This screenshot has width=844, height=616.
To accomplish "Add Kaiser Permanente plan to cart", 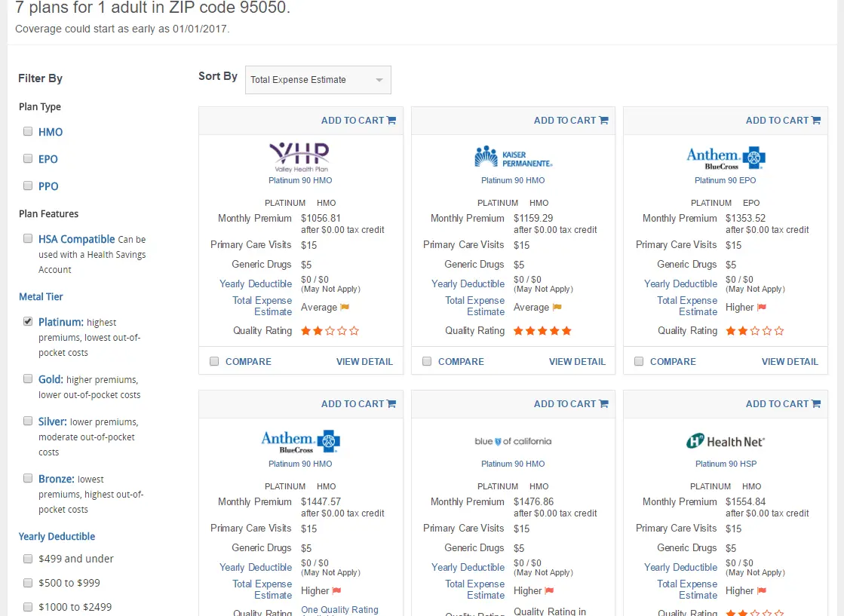I will pos(570,121).
